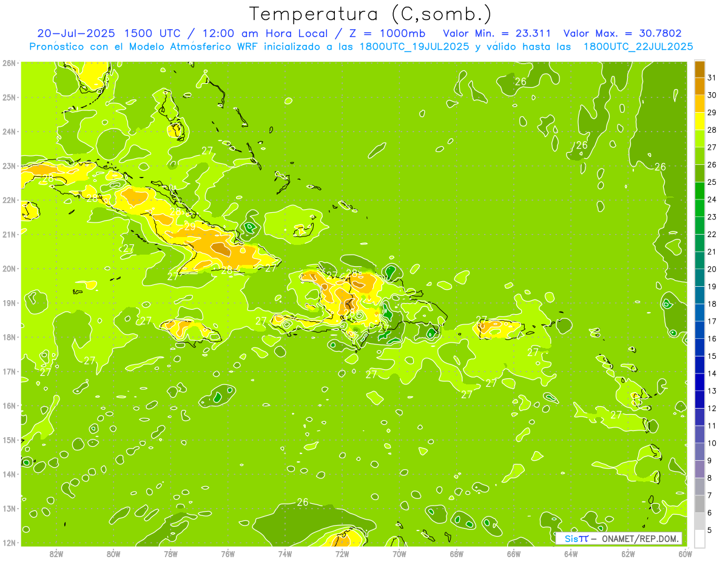Click the 68W longitude axis label
The width and height of the screenshot is (728, 562).
(457, 554)
